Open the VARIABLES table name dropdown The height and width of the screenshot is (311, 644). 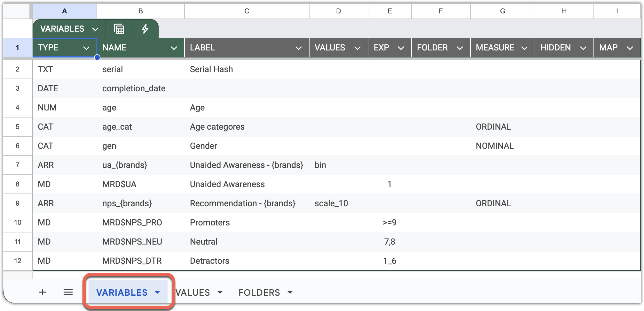pos(95,29)
